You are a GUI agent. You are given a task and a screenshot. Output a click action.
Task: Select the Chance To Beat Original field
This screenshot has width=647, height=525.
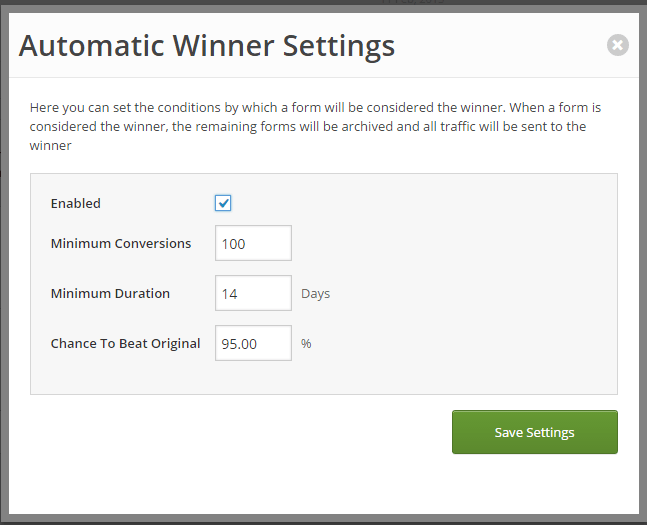[x=253, y=343]
